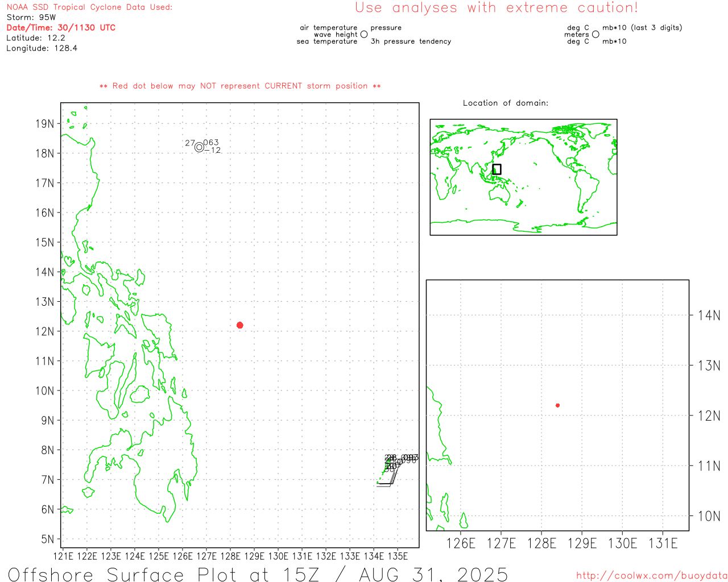Click the '17N' latitude axis label
The width and height of the screenshot is (728, 582).
point(45,183)
